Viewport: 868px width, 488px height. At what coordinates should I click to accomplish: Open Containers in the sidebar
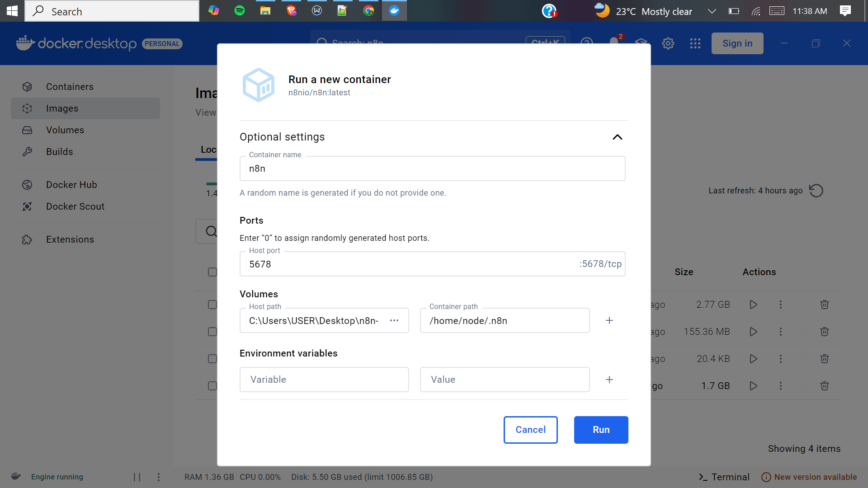click(85, 87)
